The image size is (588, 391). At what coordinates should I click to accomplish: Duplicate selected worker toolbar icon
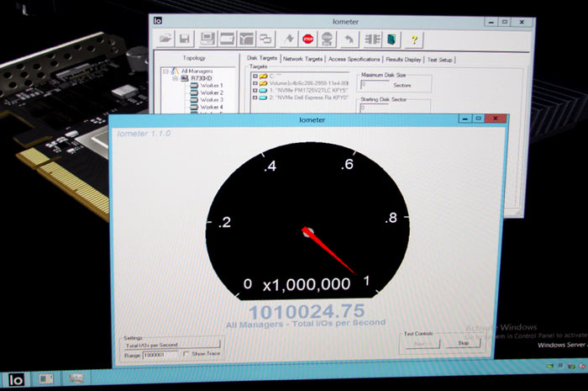coord(266,39)
